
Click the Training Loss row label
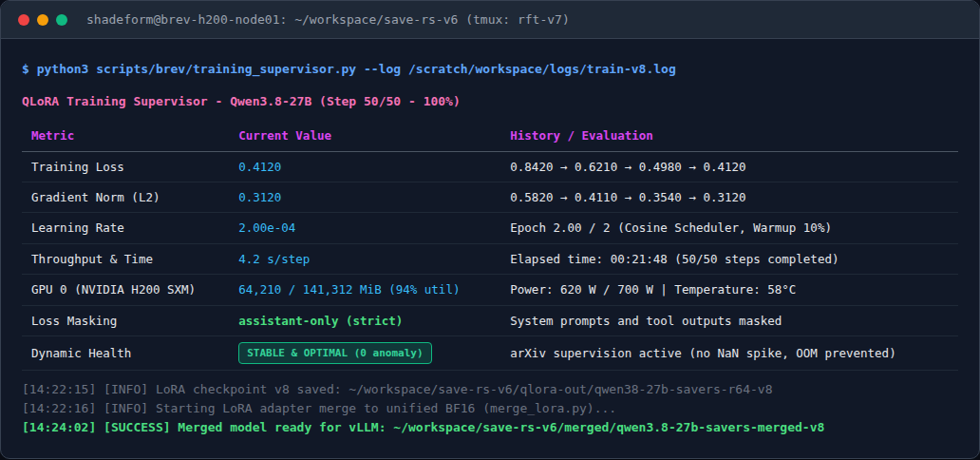(78, 167)
